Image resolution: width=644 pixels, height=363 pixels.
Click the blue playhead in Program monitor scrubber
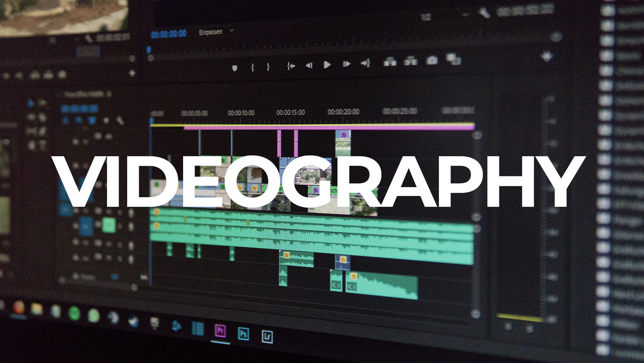pos(149,50)
